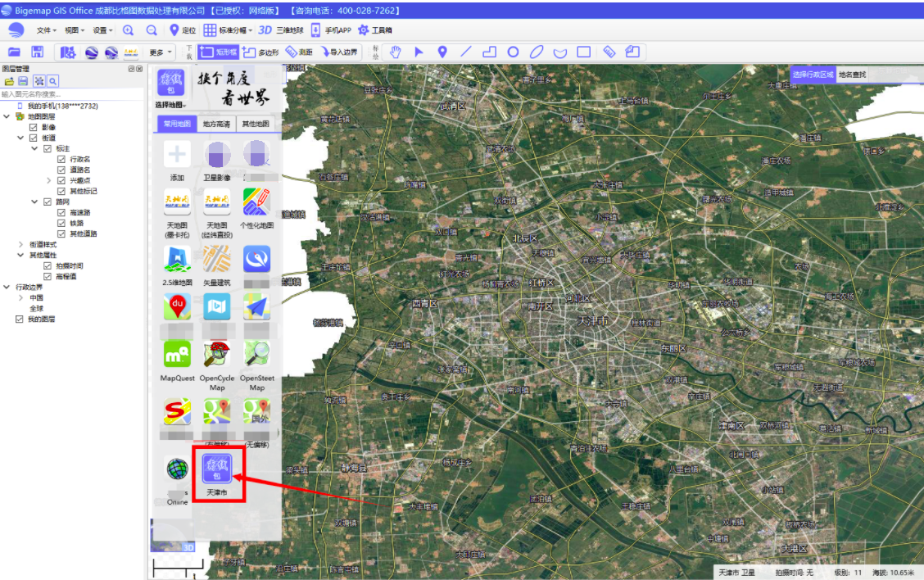
Task: Click the 地名查找 button
Action: pyautogui.click(x=852, y=75)
